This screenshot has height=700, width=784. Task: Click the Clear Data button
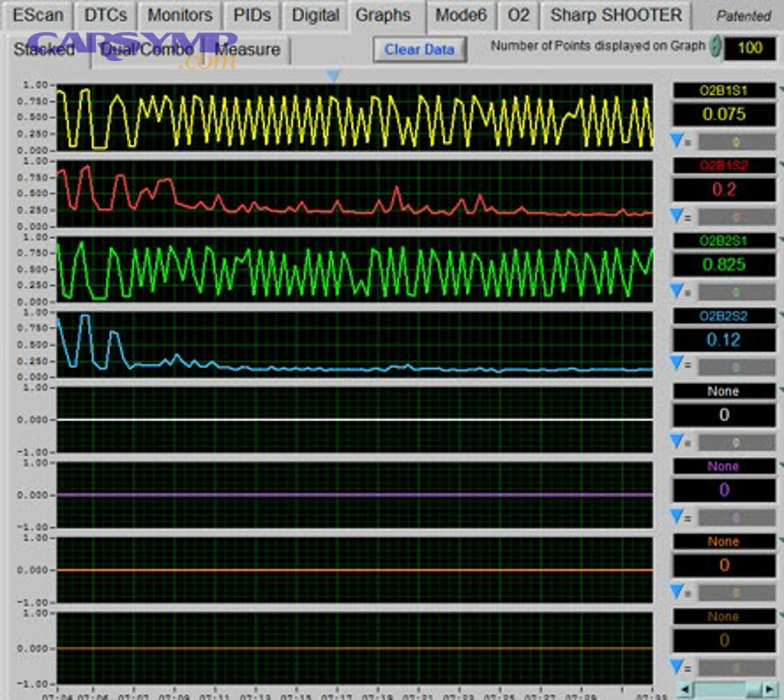(421, 51)
